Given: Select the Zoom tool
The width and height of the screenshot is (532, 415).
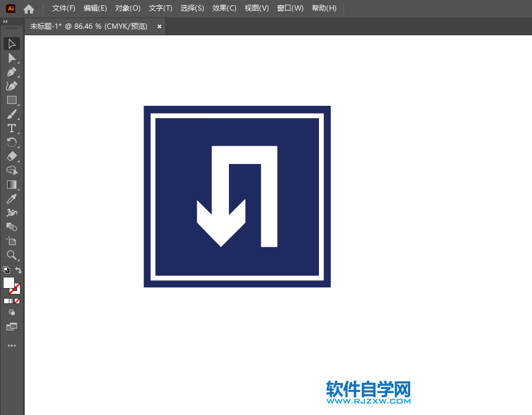Looking at the screenshot, I should pyautogui.click(x=12, y=255).
